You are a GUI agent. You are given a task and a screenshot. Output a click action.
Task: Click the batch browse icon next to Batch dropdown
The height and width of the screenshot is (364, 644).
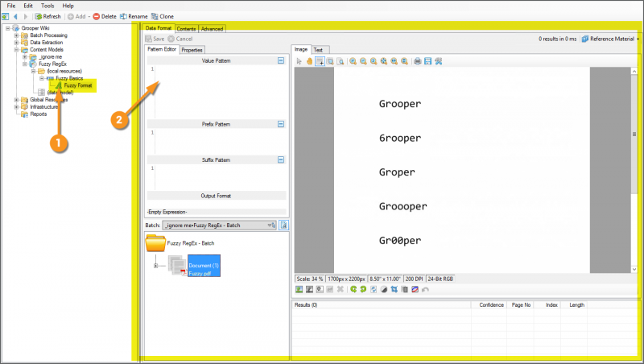[x=284, y=225]
